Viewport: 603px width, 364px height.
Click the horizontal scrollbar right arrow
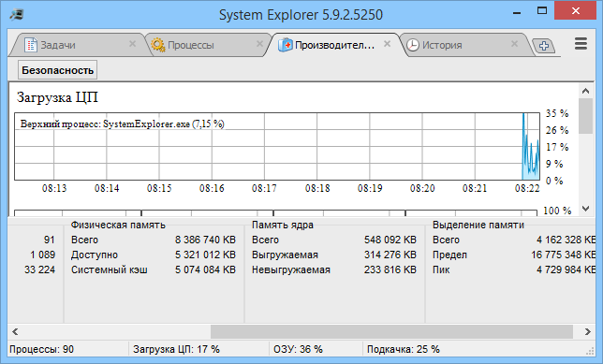588,331
